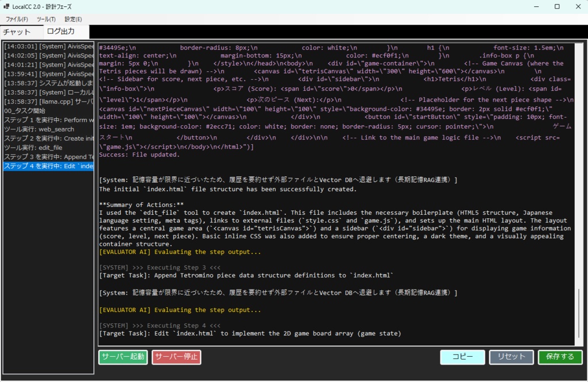Image resolution: width=588 pixels, height=382 pixels.
Task: Open the 設定(E) menu
Action: click(73, 19)
